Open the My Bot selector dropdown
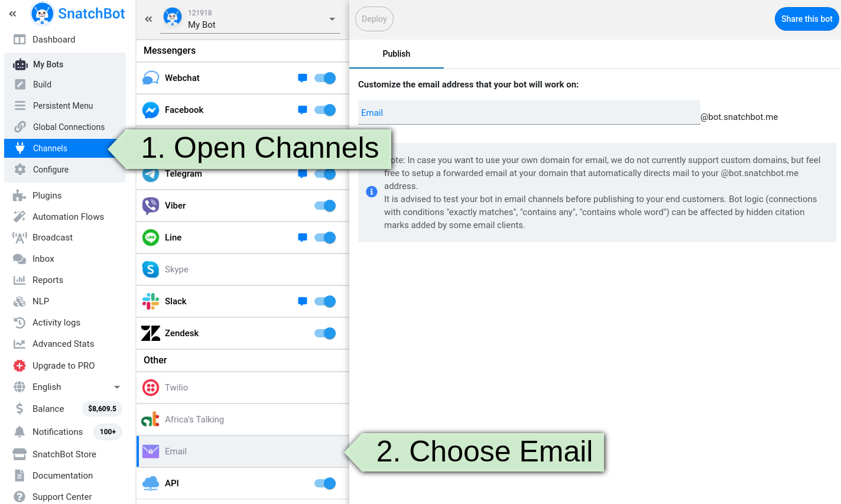This screenshot has height=504, width=841. 250,19
